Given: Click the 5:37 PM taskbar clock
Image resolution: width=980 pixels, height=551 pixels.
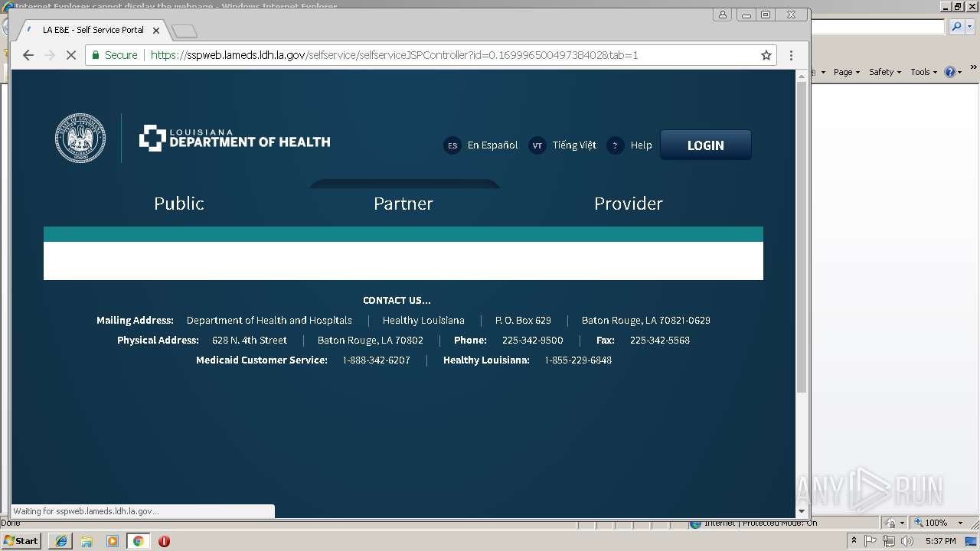Looking at the screenshot, I should click(x=940, y=541).
